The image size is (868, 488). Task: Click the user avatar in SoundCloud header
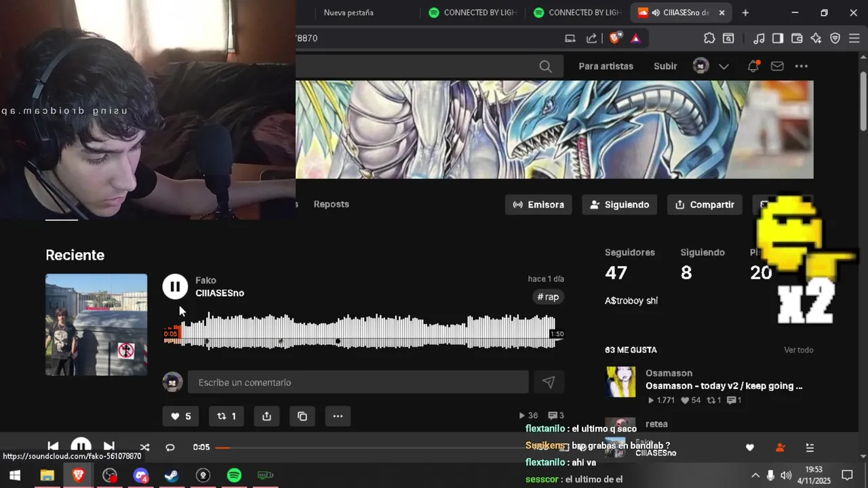(701, 66)
